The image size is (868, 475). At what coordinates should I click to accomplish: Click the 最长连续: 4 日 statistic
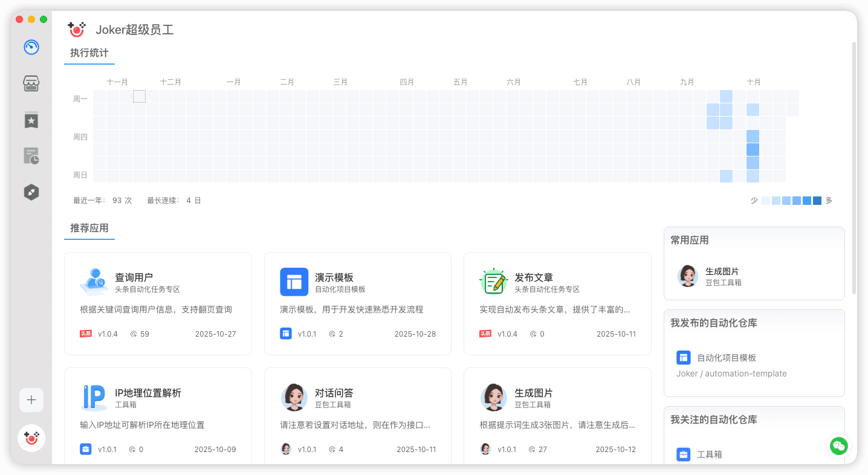[174, 201]
